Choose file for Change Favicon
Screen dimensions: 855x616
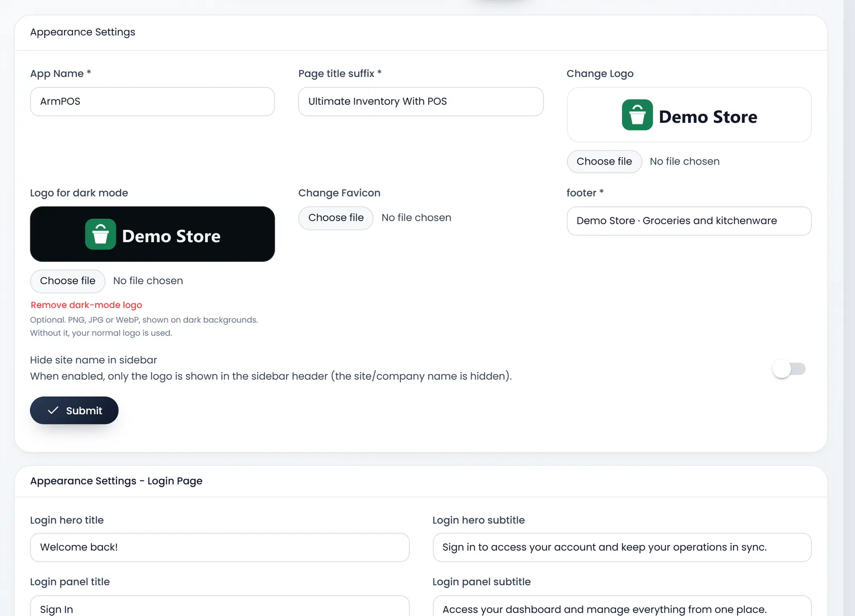tap(336, 218)
